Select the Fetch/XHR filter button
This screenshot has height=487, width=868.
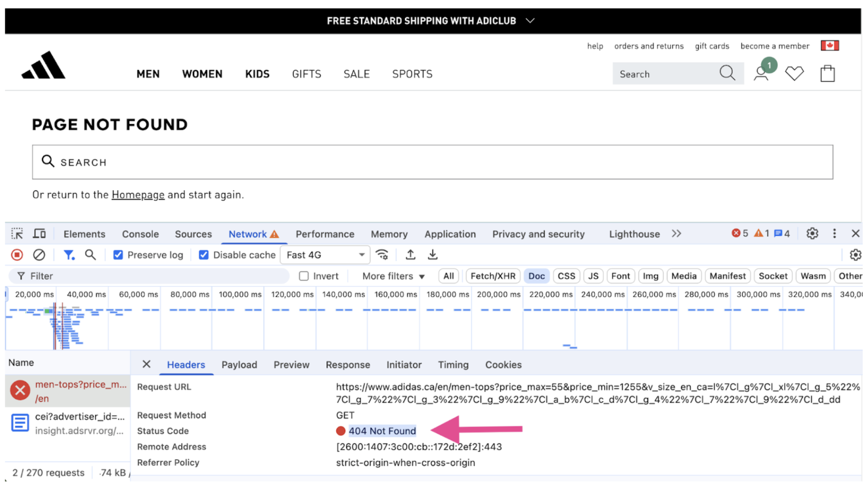click(x=493, y=276)
